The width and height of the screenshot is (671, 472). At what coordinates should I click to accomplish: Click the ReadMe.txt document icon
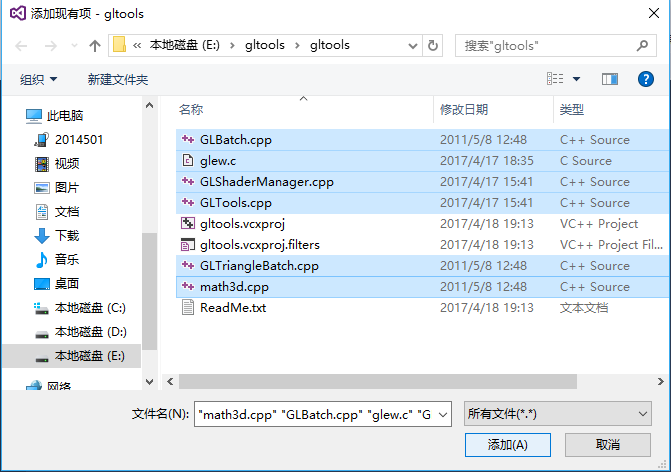click(x=187, y=307)
